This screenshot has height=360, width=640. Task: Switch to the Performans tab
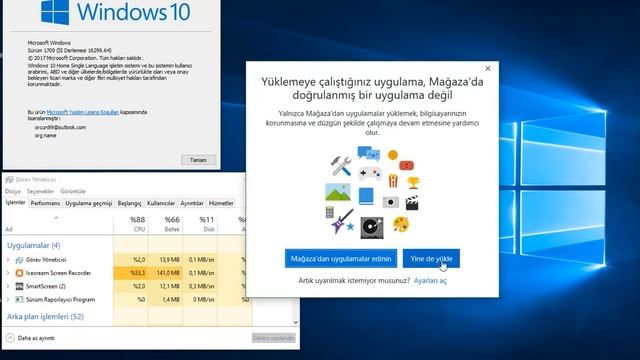(x=45, y=203)
